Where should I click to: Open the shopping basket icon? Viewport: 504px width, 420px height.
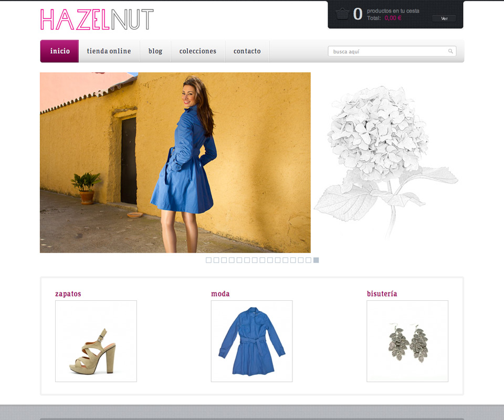click(x=342, y=14)
